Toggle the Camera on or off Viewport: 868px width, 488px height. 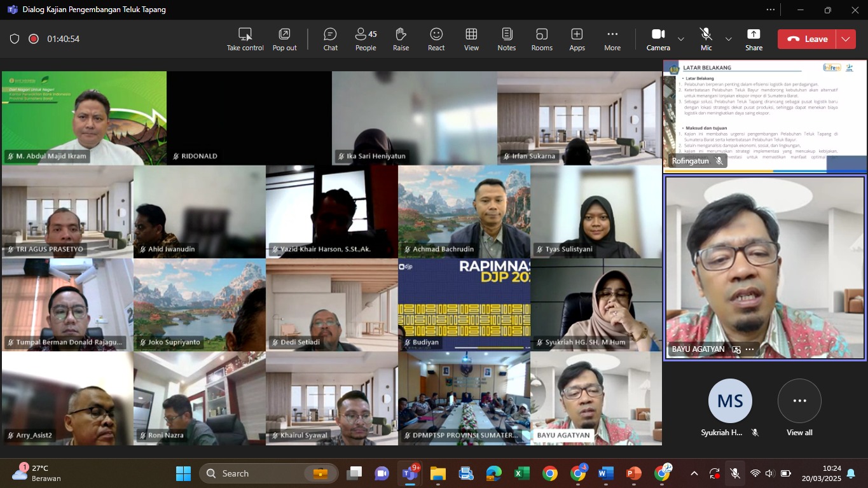[x=658, y=39]
